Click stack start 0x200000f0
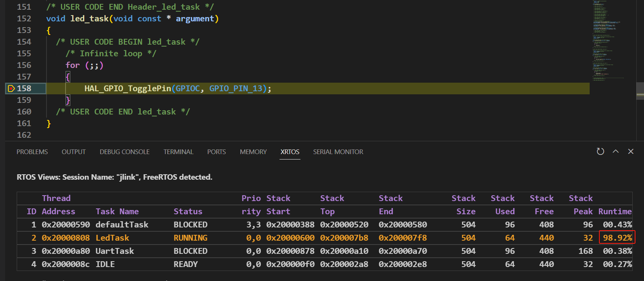644x281 pixels. coord(290,264)
